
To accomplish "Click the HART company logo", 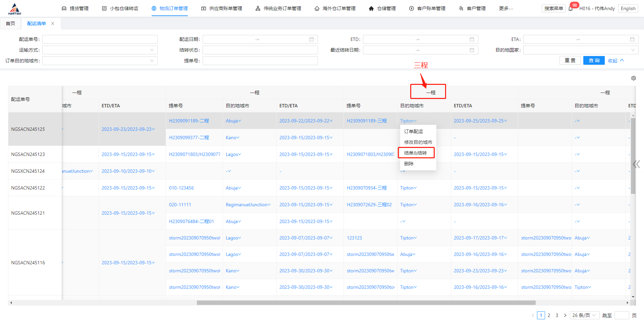I will click(x=14, y=9).
